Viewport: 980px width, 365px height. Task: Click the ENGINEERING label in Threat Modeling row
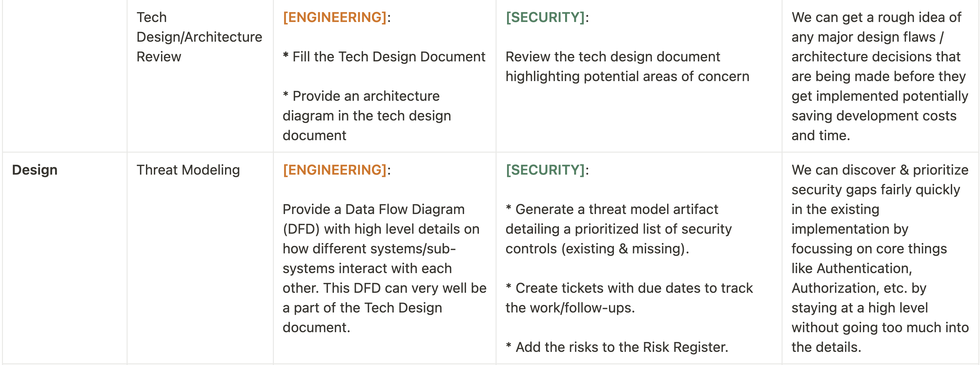pos(335,170)
